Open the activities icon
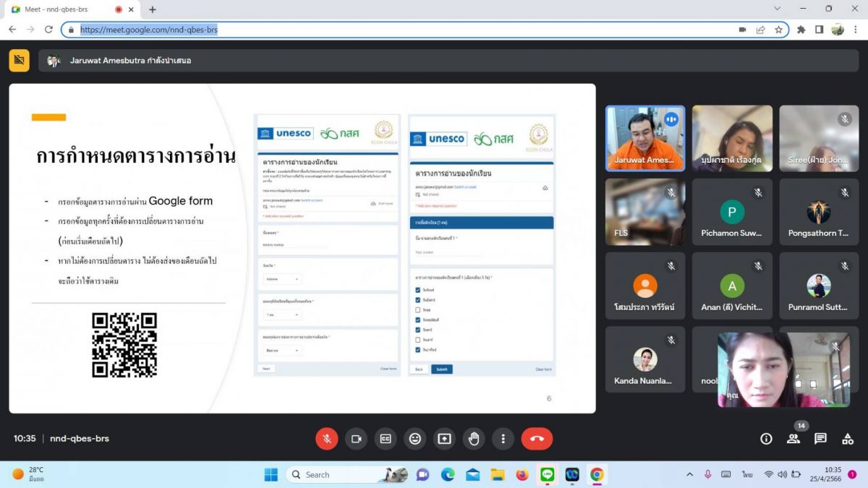 click(x=848, y=438)
